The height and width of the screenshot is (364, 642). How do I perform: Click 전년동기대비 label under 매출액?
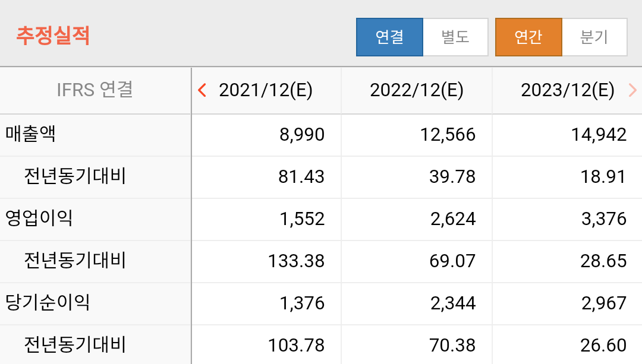click(x=75, y=176)
